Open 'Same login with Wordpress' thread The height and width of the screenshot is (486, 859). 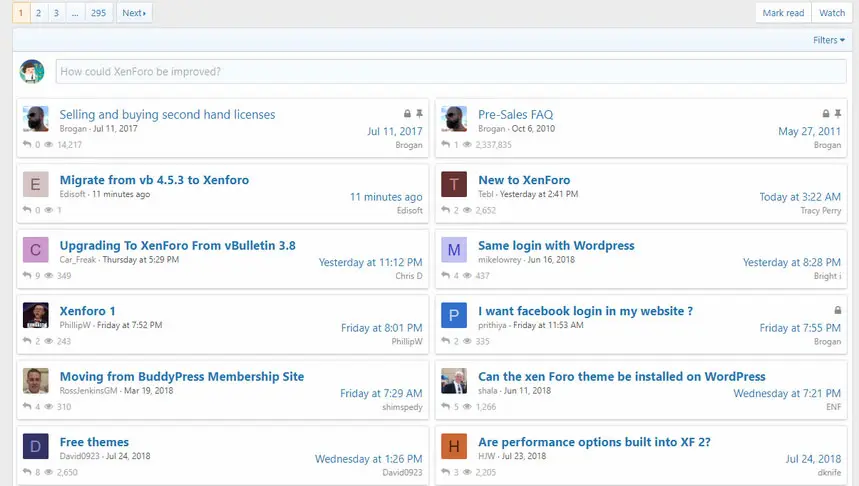556,245
